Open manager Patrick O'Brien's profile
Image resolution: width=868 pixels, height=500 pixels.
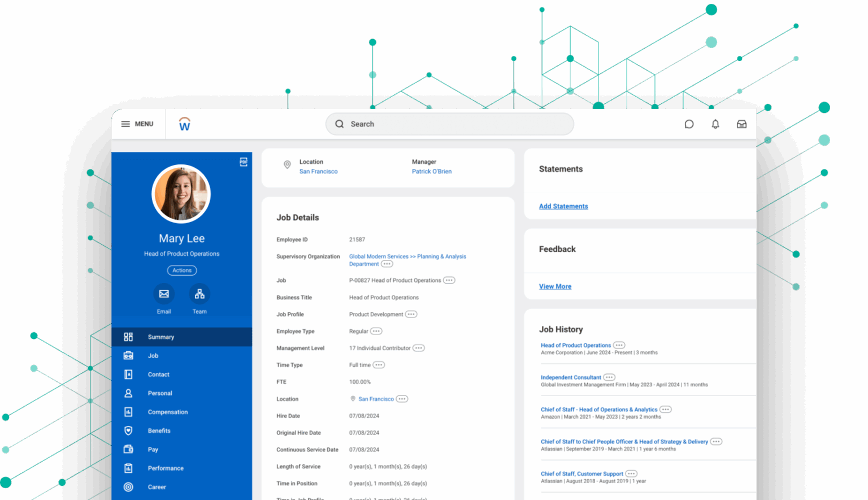(x=432, y=171)
